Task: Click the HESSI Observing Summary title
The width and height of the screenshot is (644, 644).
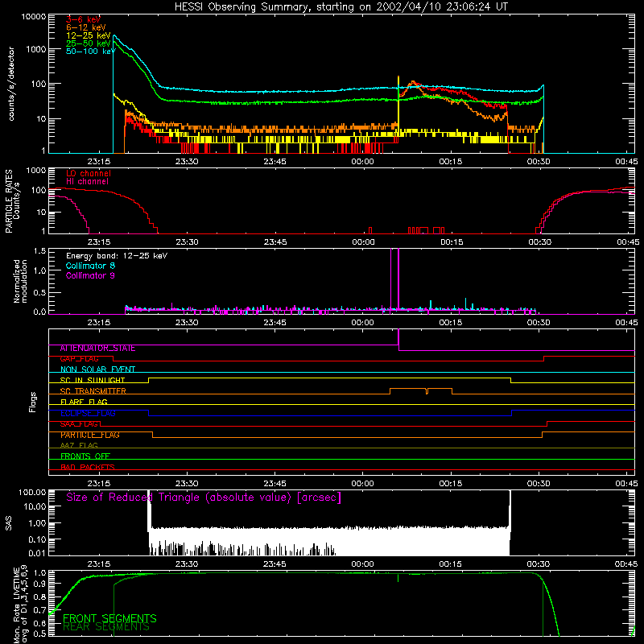Action: point(341,6)
